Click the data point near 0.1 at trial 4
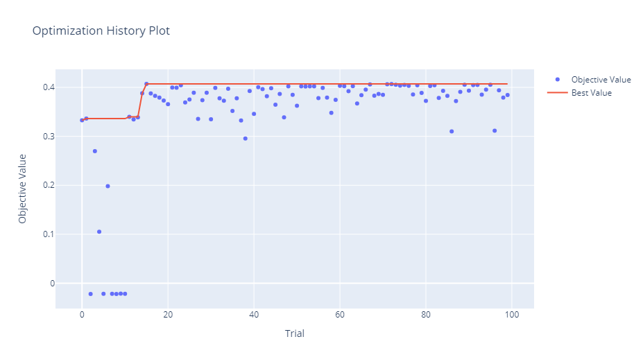The height and width of the screenshot is (364, 643). (99, 232)
